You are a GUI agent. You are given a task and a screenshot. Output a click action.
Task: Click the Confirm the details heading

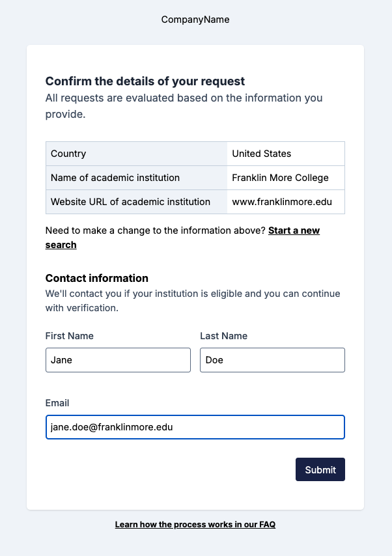145,81
